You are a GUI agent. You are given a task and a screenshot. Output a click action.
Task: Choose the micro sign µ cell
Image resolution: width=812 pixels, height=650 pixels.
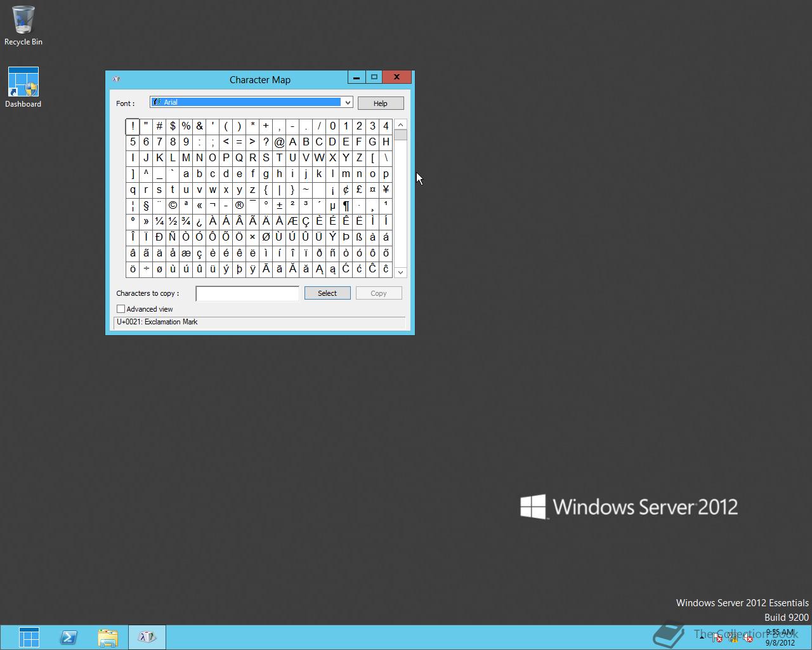pos(332,206)
